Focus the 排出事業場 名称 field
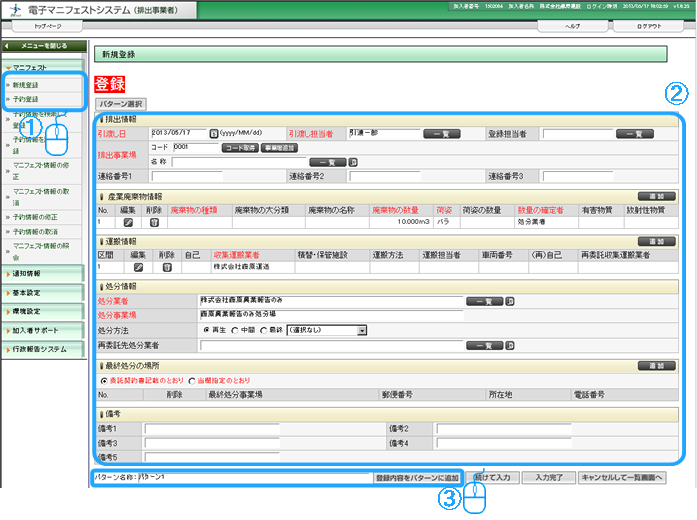Screen dimensions: 697x520 (239, 162)
